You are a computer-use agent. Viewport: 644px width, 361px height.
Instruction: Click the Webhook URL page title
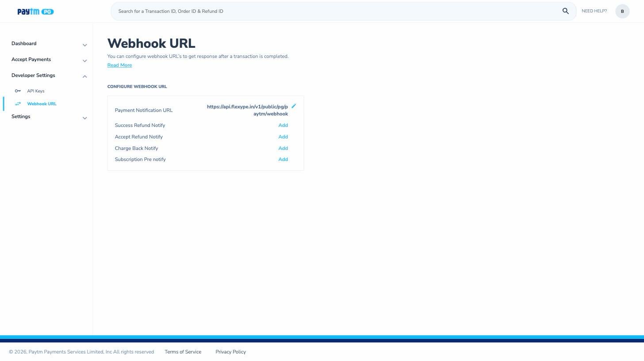coord(151,43)
